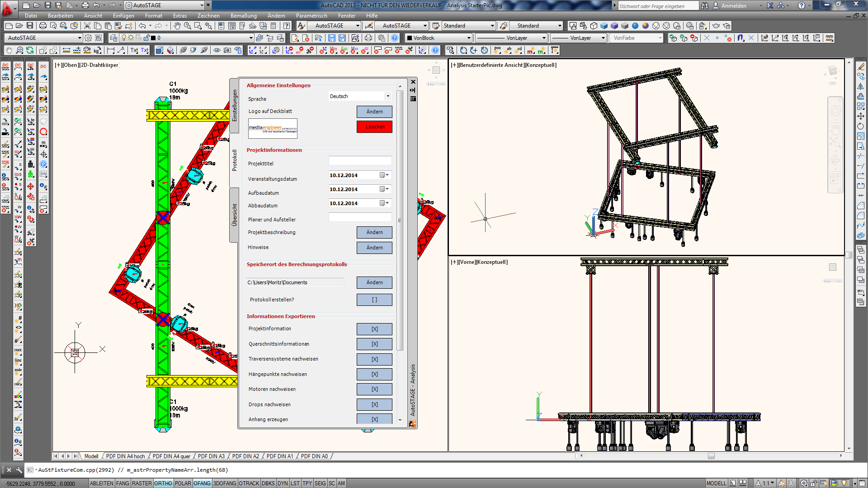Toggle Motoren nachweisen export option

(374, 389)
